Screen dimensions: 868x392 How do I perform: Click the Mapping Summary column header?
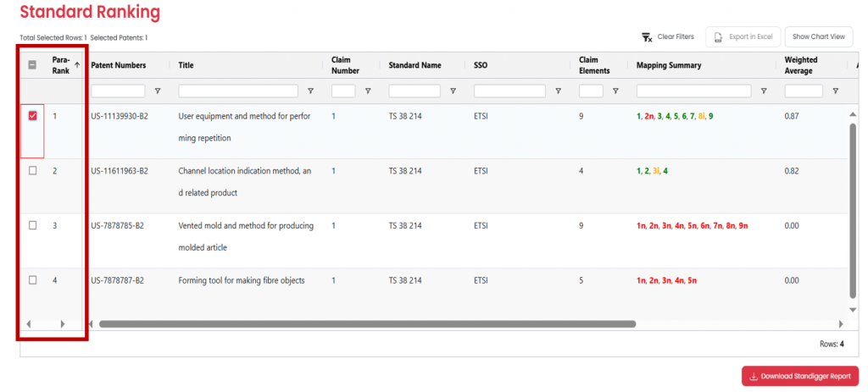click(x=669, y=65)
